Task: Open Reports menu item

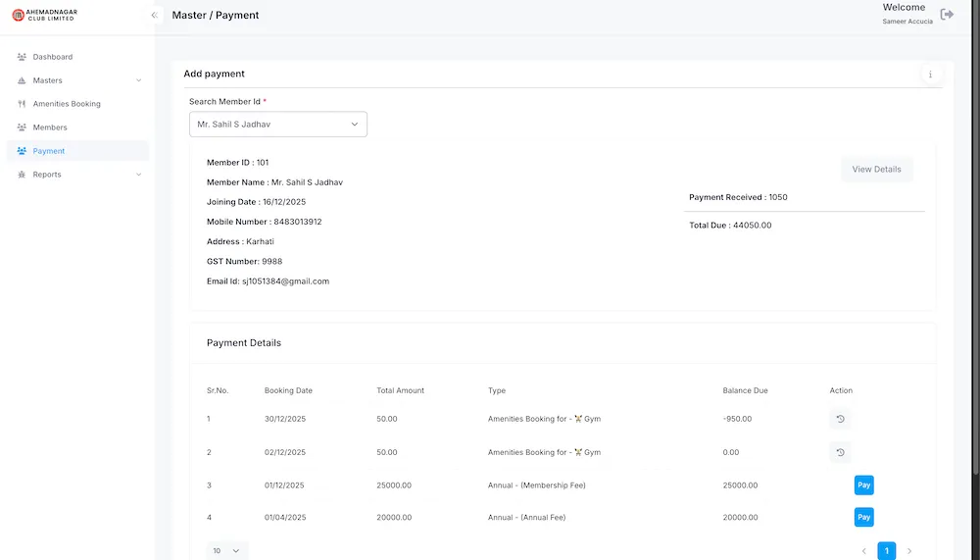Action: 77,175
